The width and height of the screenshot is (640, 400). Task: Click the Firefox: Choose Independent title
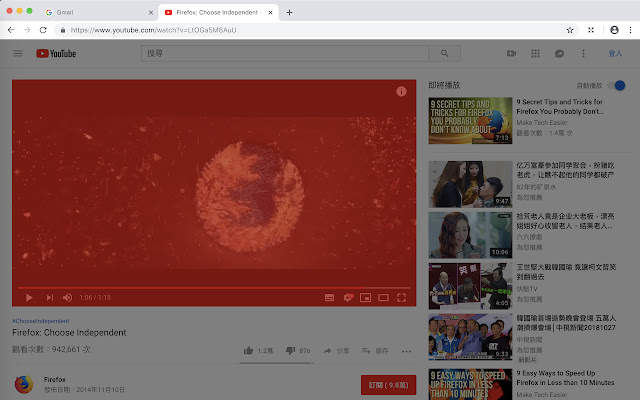click(69, 333)
